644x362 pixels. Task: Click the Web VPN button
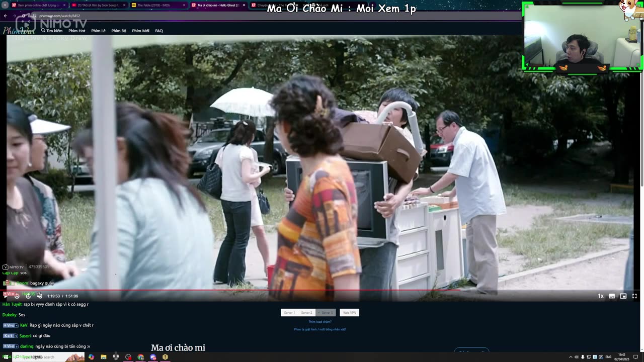(349, 313)
